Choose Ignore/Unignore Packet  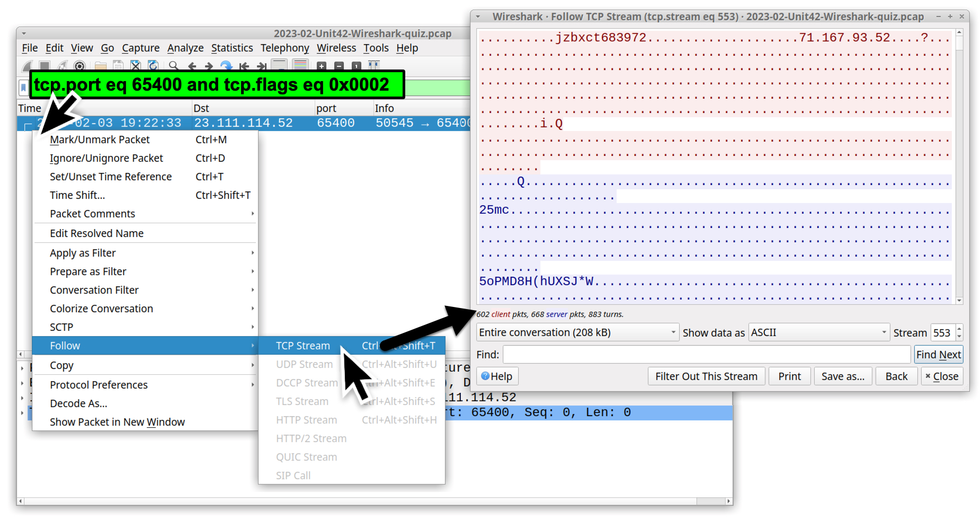[145, 158]
